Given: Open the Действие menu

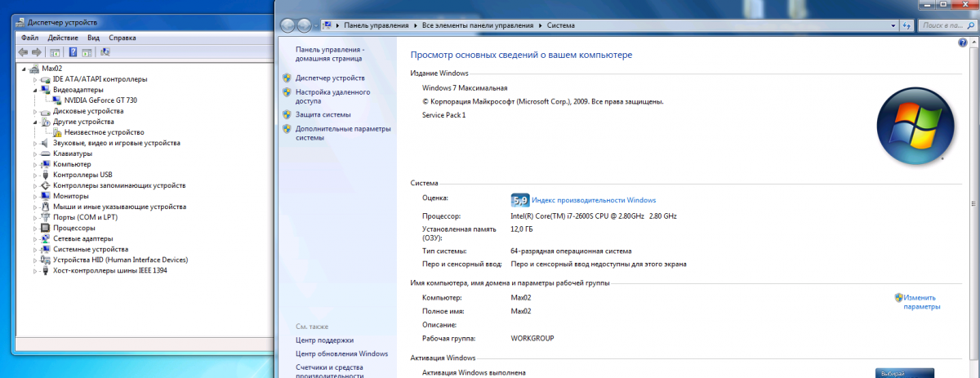Looking at the screenshot, I should pos(63,38).
